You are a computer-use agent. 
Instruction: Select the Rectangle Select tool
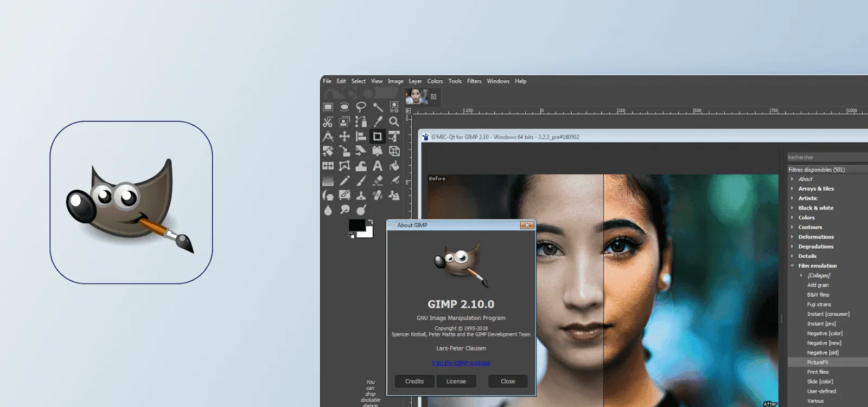[x=328, y=107]
